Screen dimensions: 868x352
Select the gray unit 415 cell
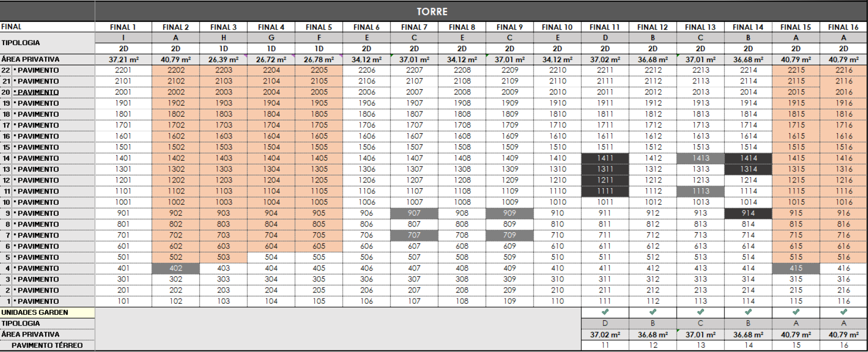point(795,268)
